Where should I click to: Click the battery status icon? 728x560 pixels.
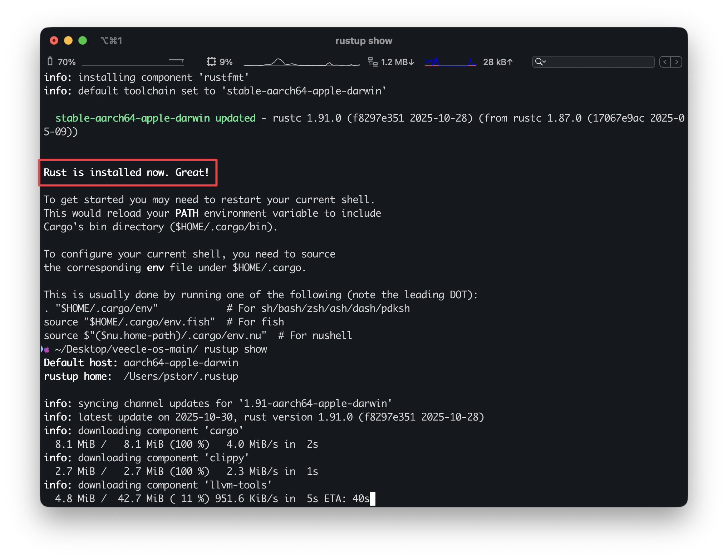click(x=50, y=62)
